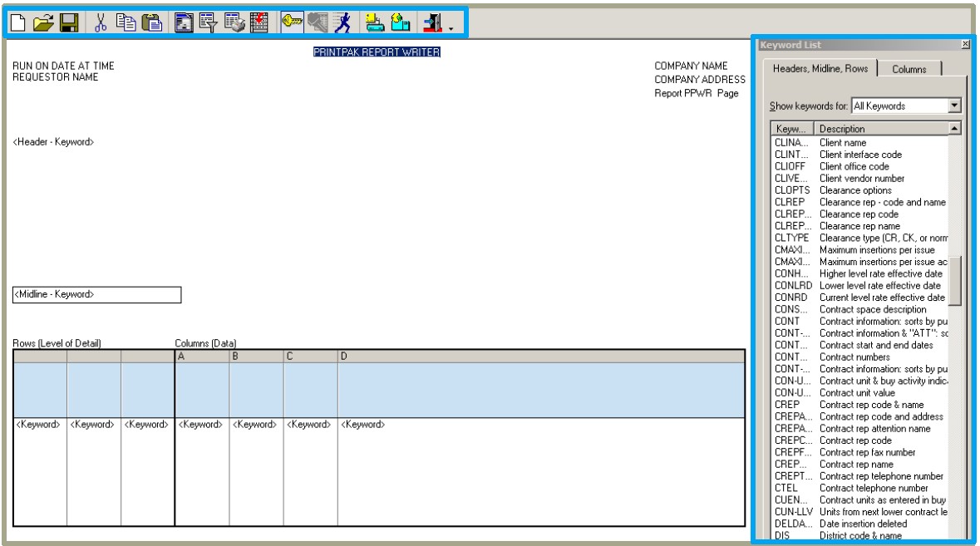Click the Header - Keyword placeholder
Image resolution: width=980 pixels, height=546 pixels.
click(53, 142)
